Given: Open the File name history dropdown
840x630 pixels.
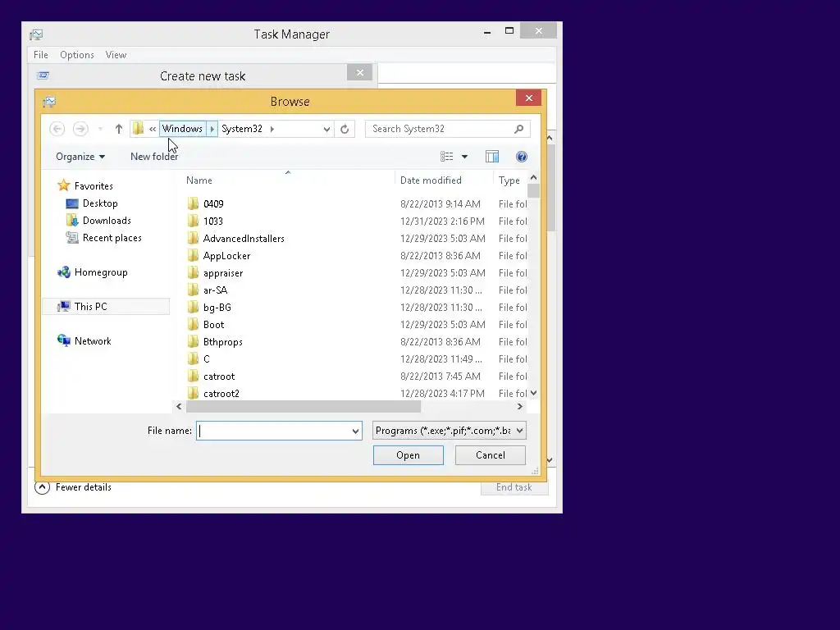Looking at the screenshot, I should (x=355, y=431).
